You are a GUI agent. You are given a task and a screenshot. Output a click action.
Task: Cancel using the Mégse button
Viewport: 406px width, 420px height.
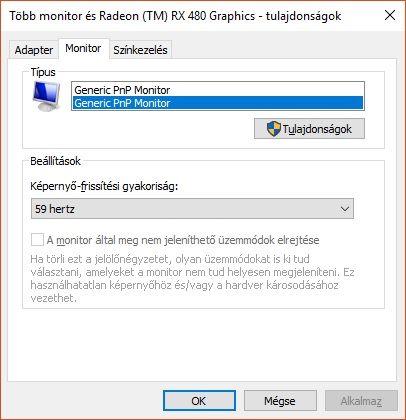(x=280, y=400)
